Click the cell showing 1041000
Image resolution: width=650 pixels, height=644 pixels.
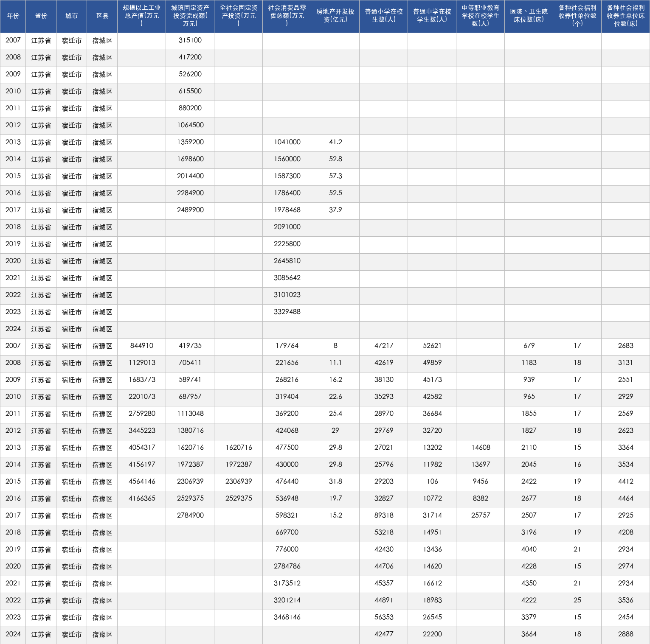click(287, 143)
